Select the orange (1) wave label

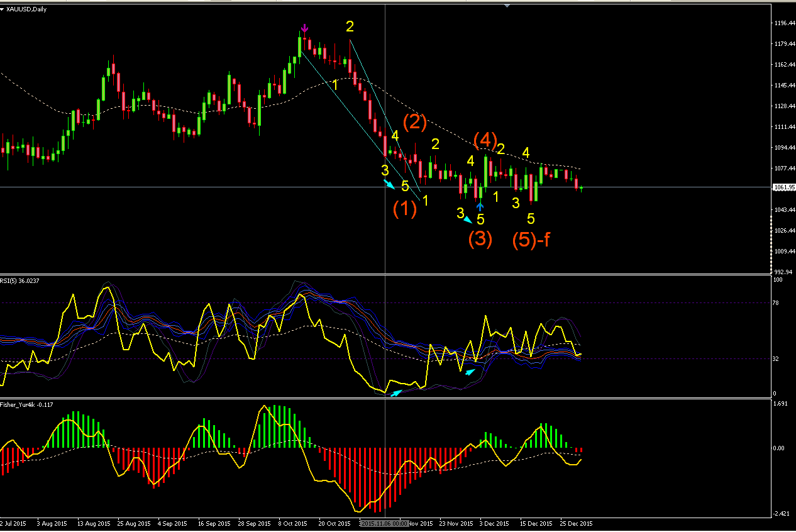pyautogui.click(x=405, y=209)
